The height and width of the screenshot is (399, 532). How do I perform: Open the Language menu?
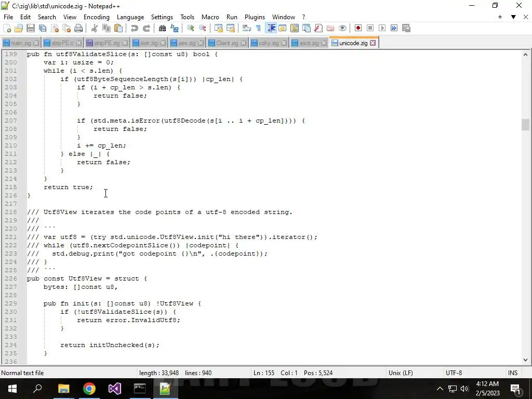[130, 17]
